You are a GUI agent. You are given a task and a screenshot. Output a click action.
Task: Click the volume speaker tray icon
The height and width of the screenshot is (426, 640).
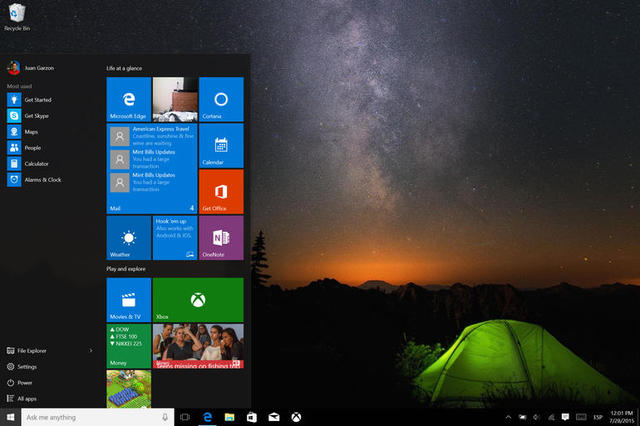537,417
